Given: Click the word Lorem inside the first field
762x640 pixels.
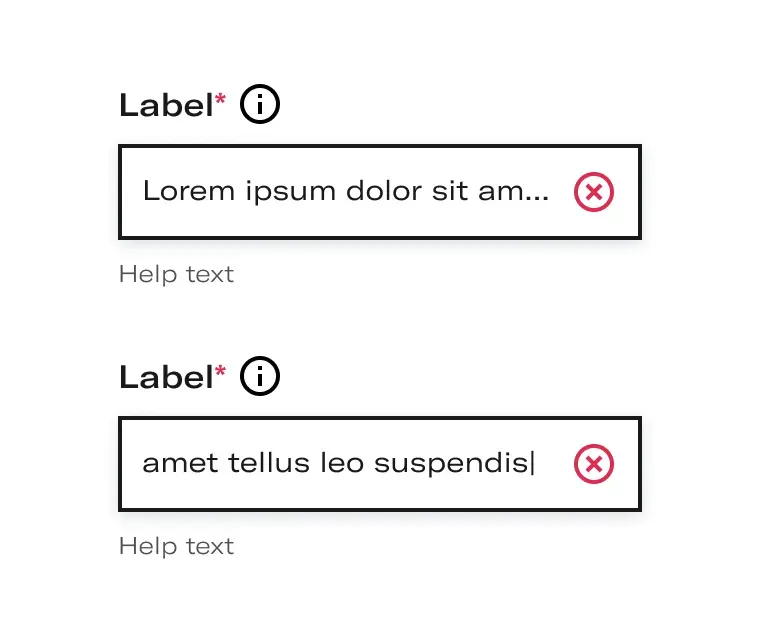Looking at the screenshot, I should (189, 191).
